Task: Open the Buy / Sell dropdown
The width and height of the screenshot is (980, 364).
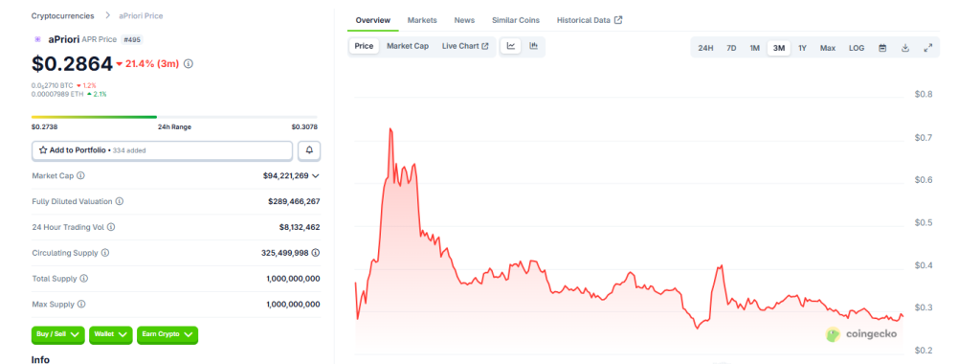Action: click(57, 334)
